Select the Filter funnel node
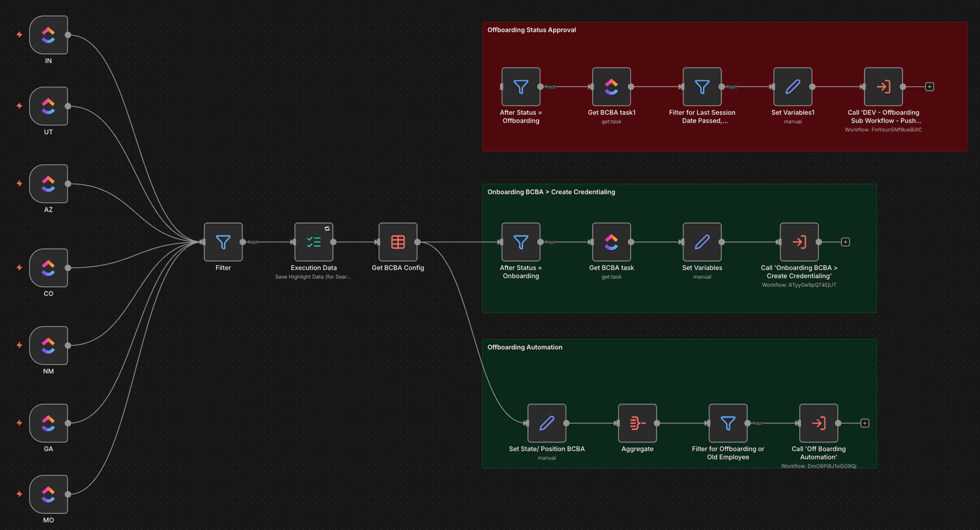Image resolution: width=980 pixels, height=530 pixels. coord(223,242)
